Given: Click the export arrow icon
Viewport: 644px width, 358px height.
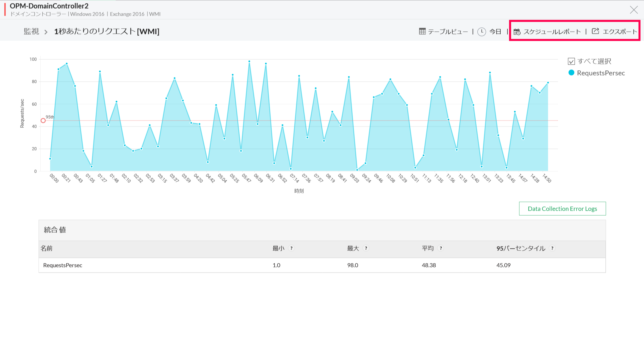Looking at the screenshot, I should 595,31.
